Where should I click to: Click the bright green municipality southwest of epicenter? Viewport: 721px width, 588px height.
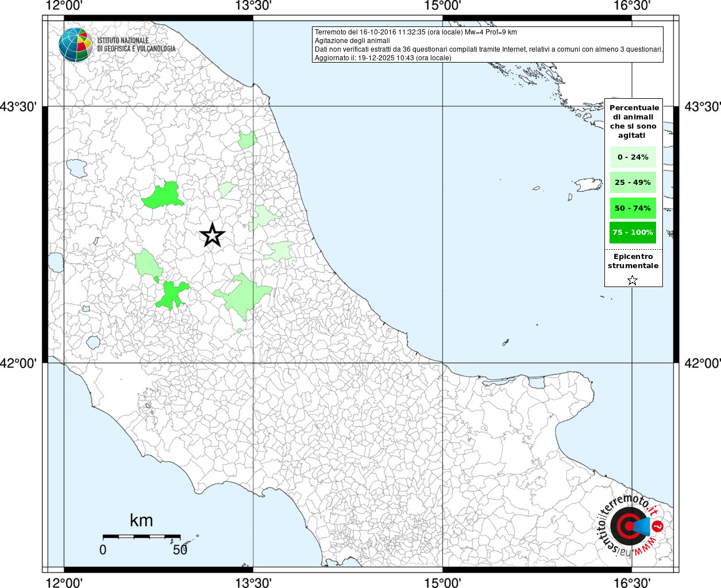pos(172,294)
